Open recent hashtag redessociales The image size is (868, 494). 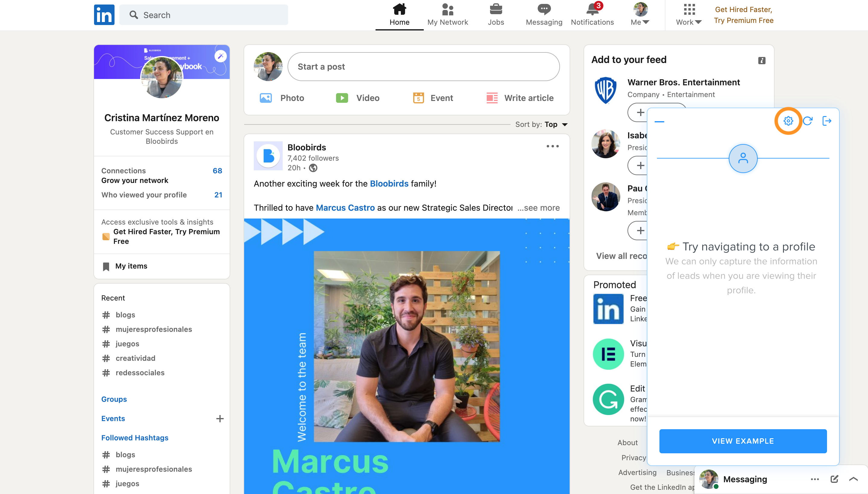(133, 373)
